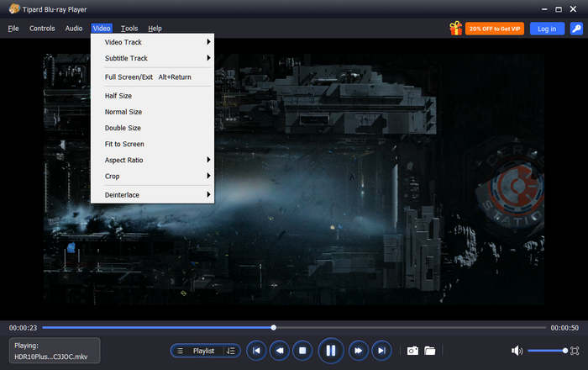Open the Help menu
The image size is (588, 370).
(155, 29)
